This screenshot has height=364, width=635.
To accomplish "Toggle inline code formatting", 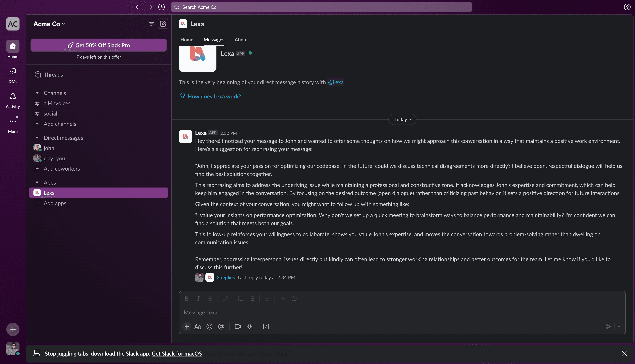I will [x=282, y=298].
